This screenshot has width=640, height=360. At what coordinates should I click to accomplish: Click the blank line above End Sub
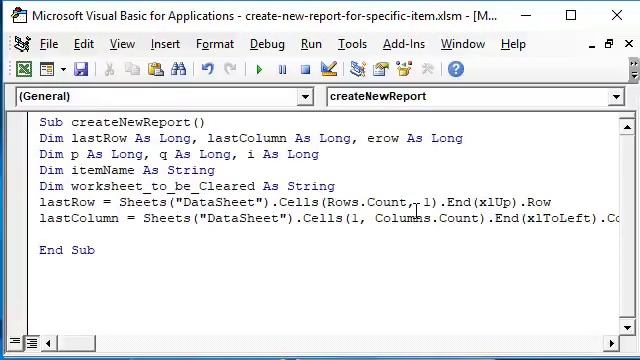[322, 234]
